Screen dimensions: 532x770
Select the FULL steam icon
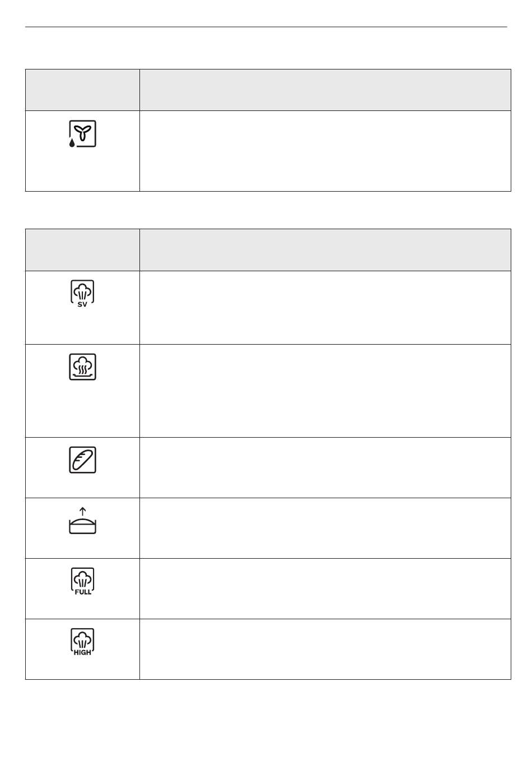(x=82, y=582)
